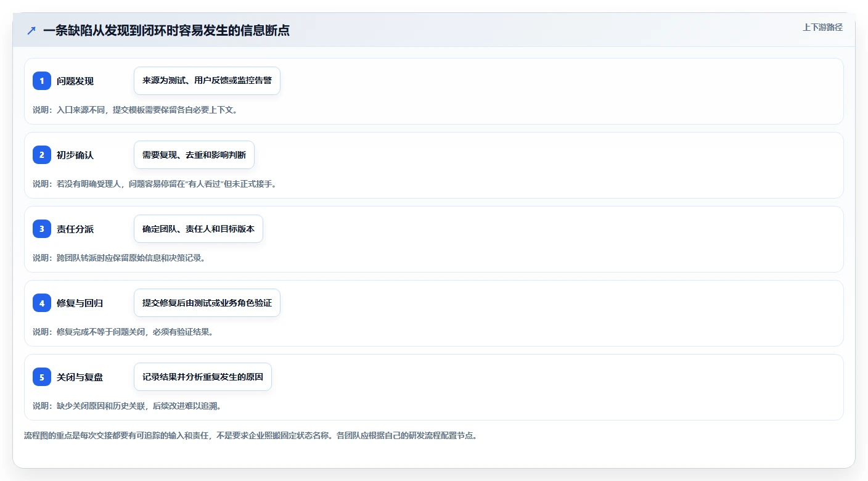Click the step number 4 badge
This screenshot has width=868, height=481.
(x=42, y=303)
